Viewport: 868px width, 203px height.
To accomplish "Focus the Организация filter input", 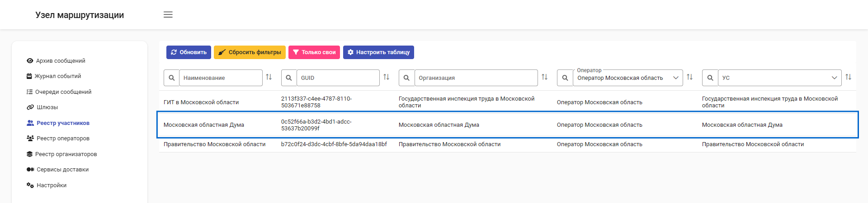I will [x=476, y=78].
